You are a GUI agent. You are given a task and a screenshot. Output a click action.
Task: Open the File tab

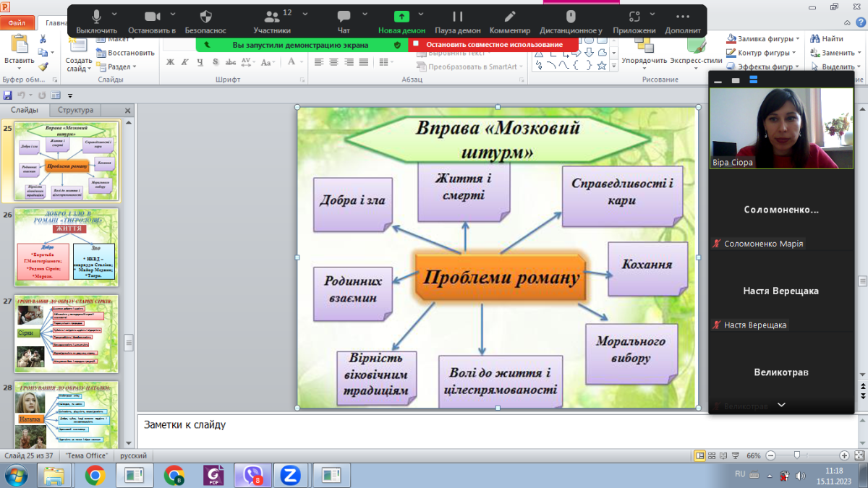tap(17, 22)
